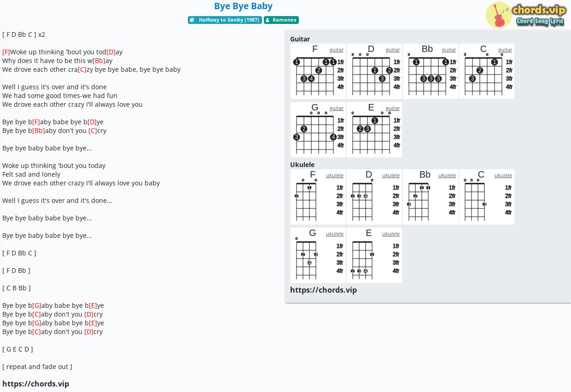The height and width of the screenshot is (392, 571).
Task: Click [F] chord before 'Woke up thinking'
Action: 6,52
